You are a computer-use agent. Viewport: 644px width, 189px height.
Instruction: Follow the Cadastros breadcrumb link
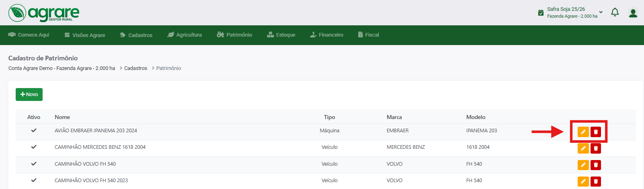[x=135, y=68]
